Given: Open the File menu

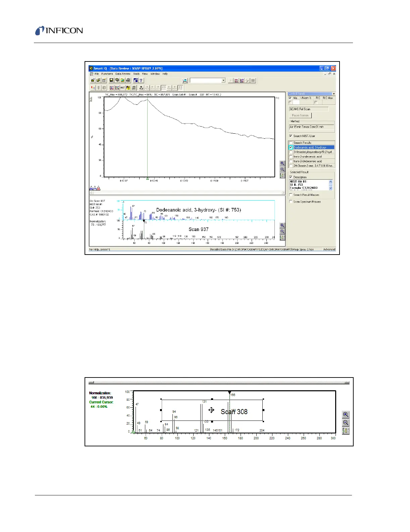Looking at the screenshot, I should coord(97,74).
